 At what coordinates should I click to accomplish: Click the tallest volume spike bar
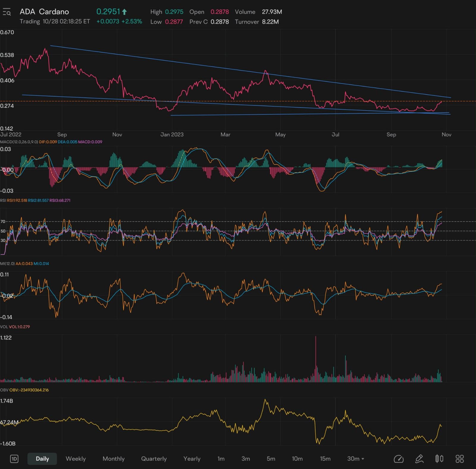(x=316, y=359)
